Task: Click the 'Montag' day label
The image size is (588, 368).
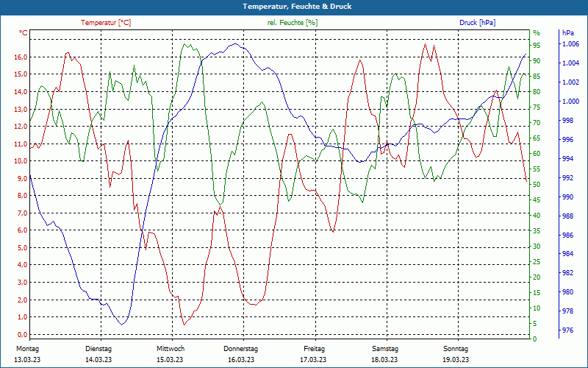Action: point(27,349)
